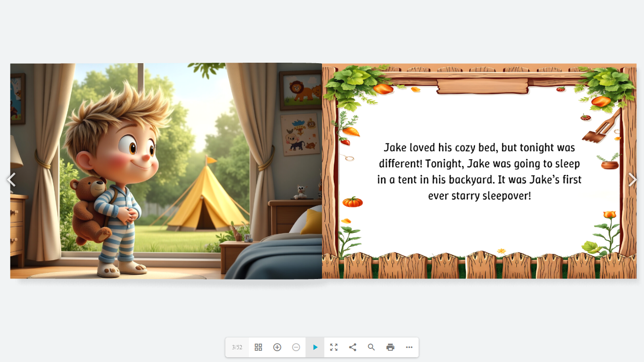Screen dimensions: 644x362
Task: Share the flipbook
Action: (x=353, y=347)
